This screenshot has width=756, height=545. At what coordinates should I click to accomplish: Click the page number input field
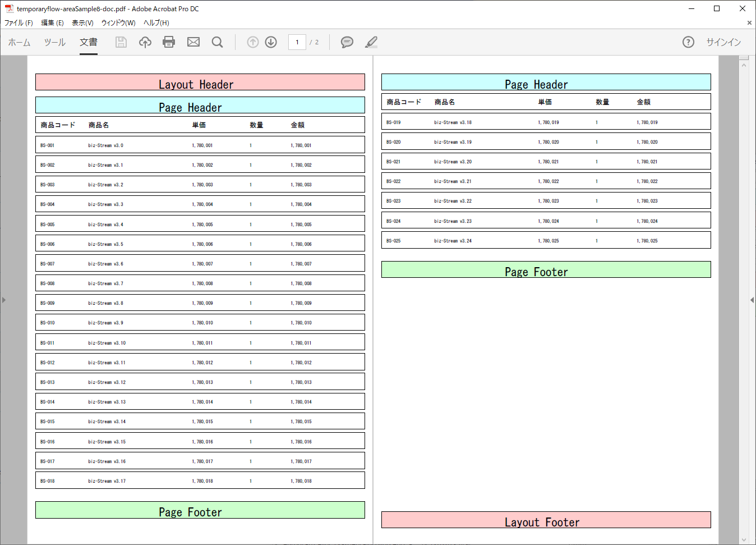pyautogui.click(x=297, y=42)
